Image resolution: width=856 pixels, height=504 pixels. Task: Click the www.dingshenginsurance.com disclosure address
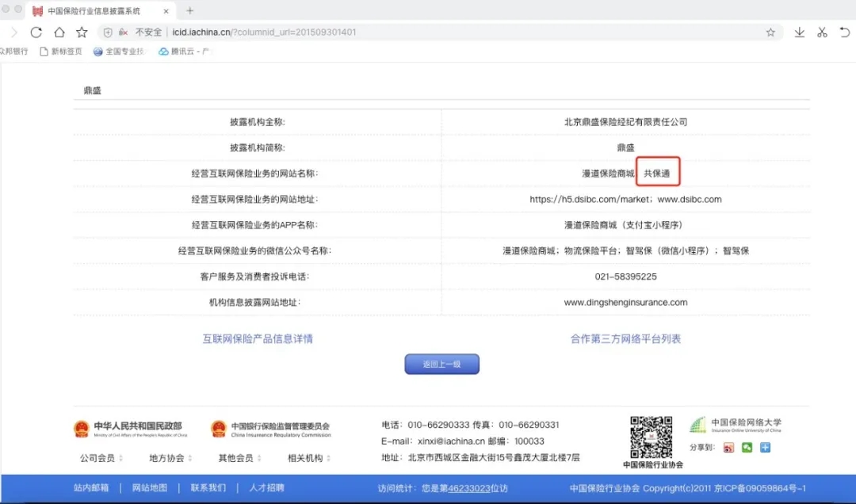625,302
